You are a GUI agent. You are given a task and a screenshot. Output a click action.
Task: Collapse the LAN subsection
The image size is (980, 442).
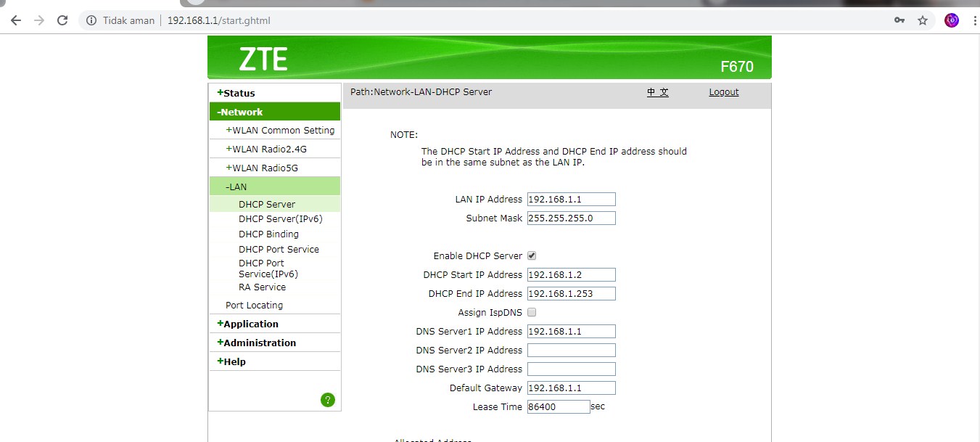(237, 186)
